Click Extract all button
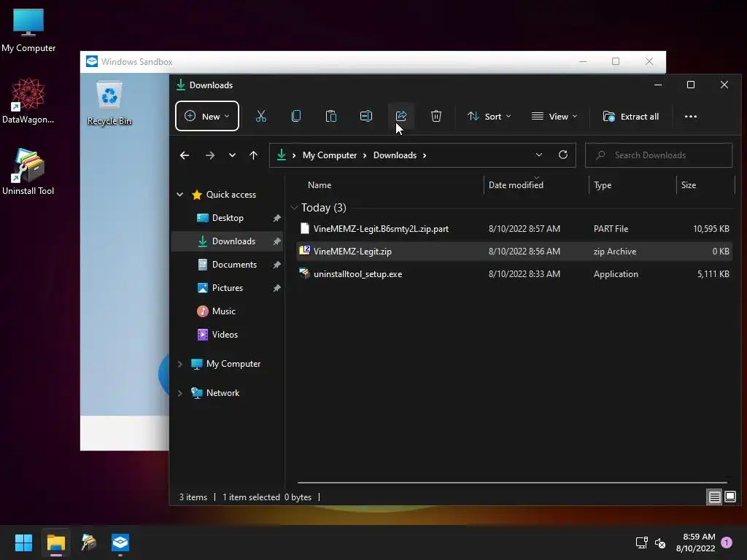This screenshot has width=747, height=560. [x=630, y=116]
